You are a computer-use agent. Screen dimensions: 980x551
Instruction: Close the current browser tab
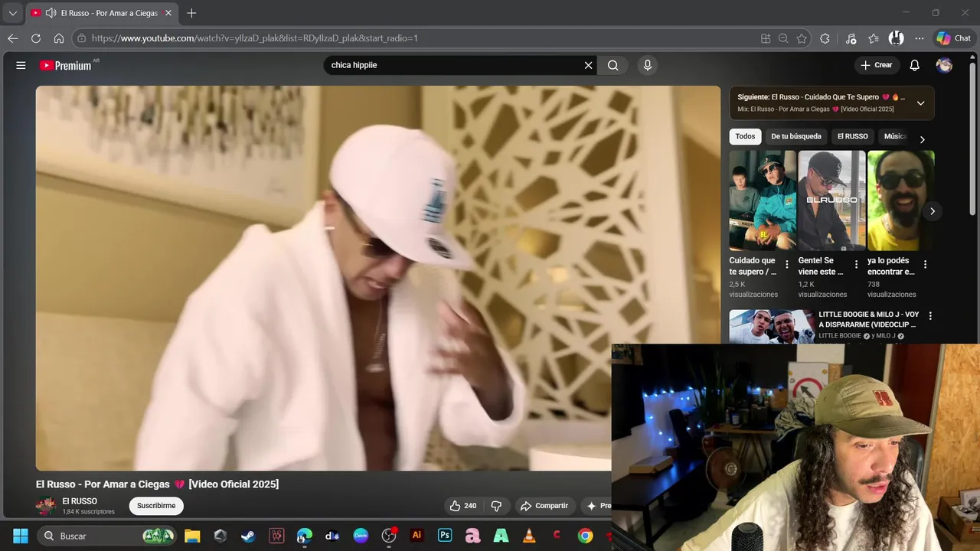coord(168,13)
